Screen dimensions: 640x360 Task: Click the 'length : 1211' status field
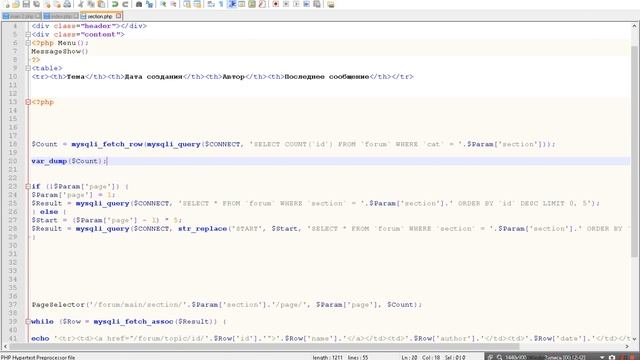[x=327, y=358]
